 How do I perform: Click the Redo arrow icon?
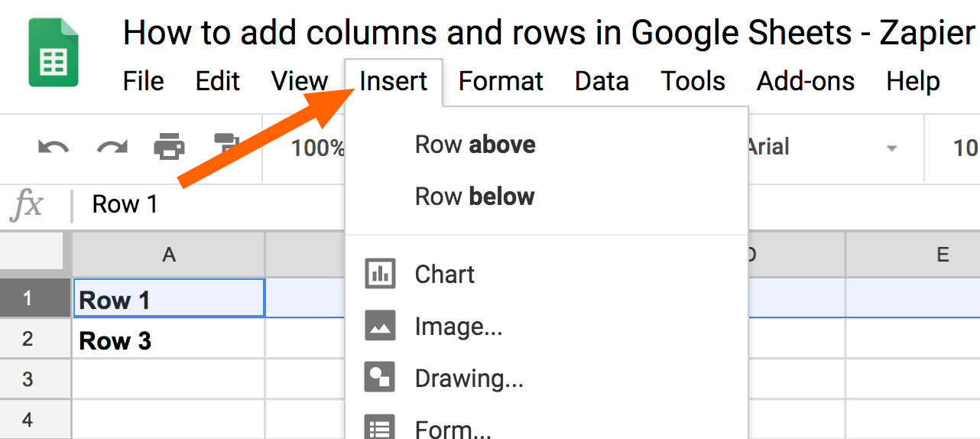[x=111, y=146]
